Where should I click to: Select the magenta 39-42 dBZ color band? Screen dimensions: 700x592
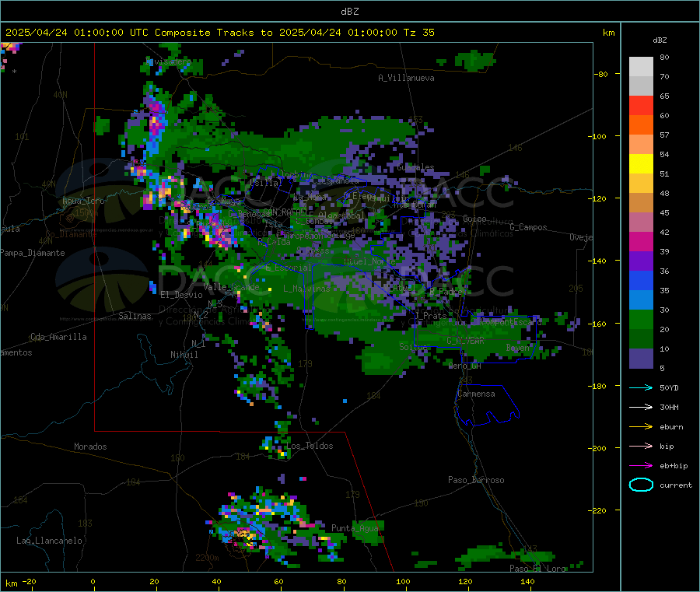pyautogui.click(x=641, y=241)
